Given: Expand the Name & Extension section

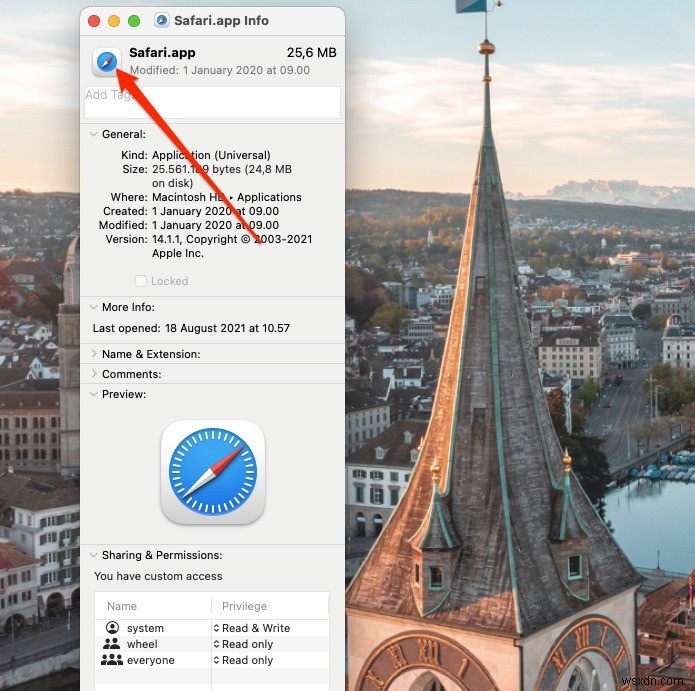Looking at the screenshot, I should click(x=94, y=354).
